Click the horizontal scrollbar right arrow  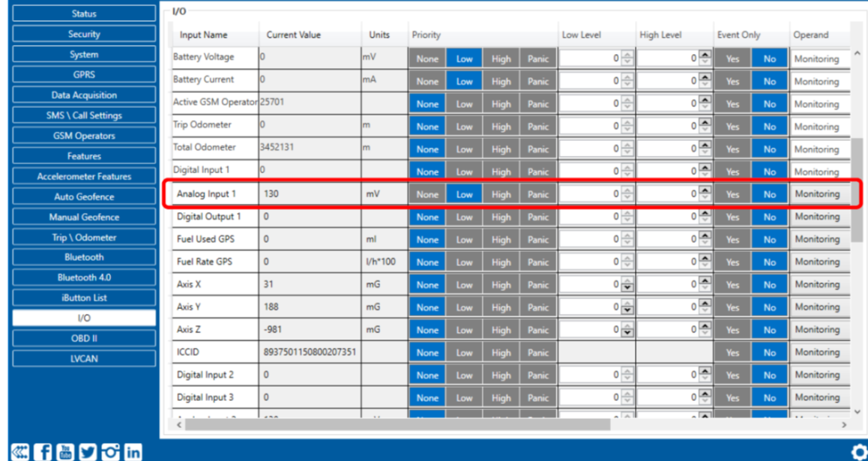[844, 425]
